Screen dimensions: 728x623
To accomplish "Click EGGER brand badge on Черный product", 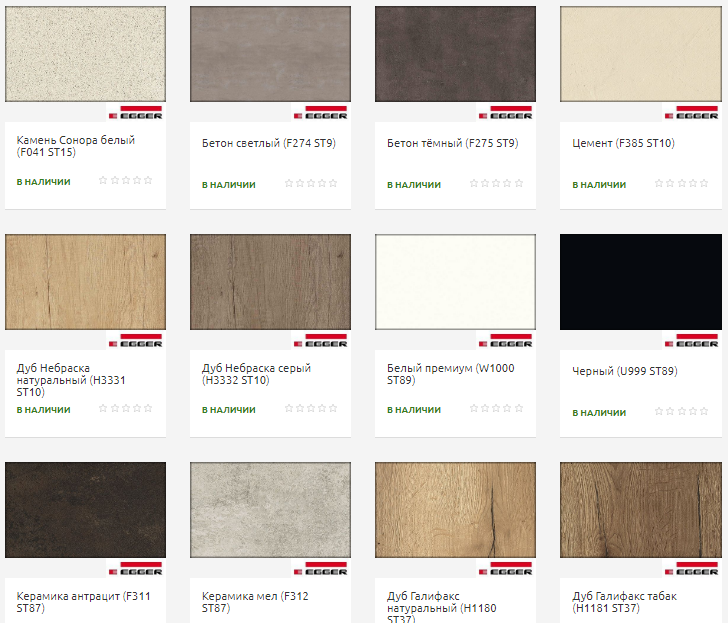I will point(692,341).
